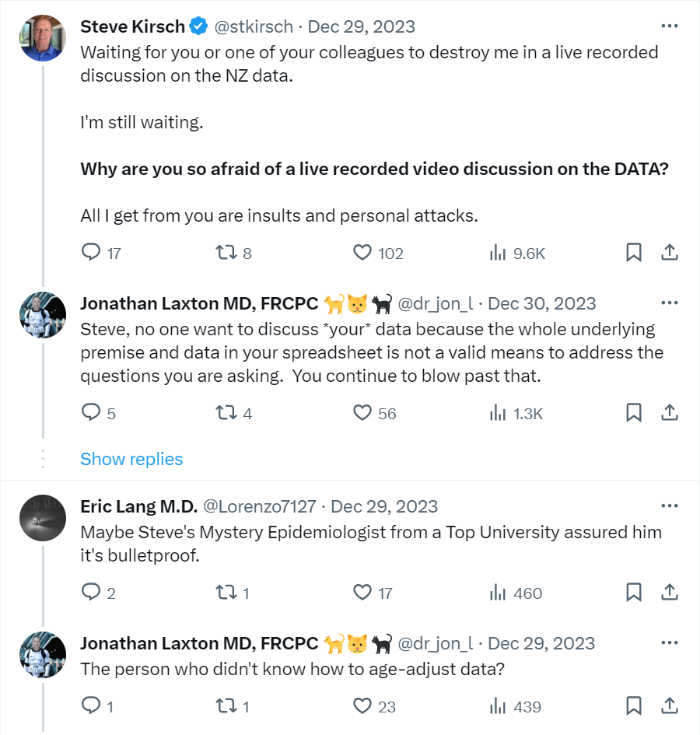Image resolution: width=700 pixels, height=735 pixels.
Task: Open more options on Laxton's Dec 30 reply
Action: [x=669, y=303]
